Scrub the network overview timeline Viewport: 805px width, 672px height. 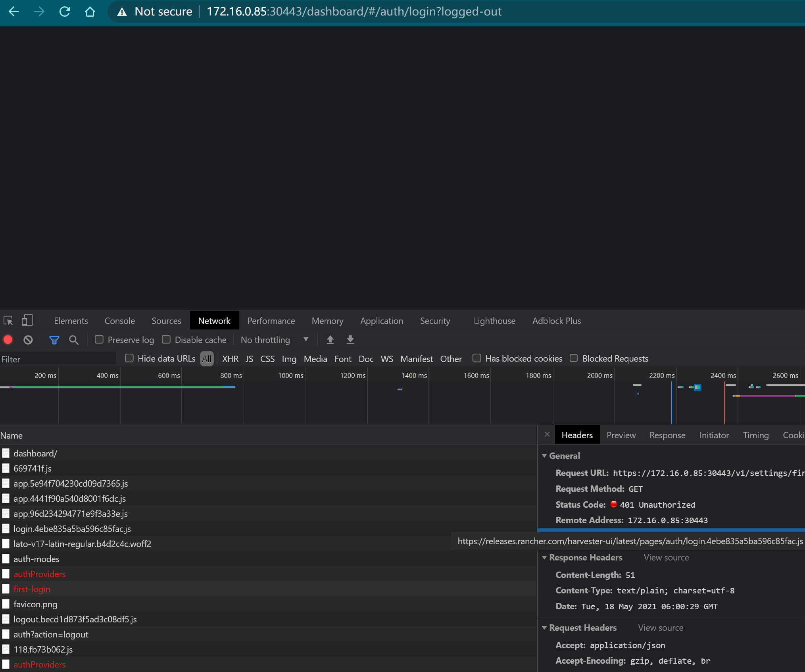click(x=397, y=397)
